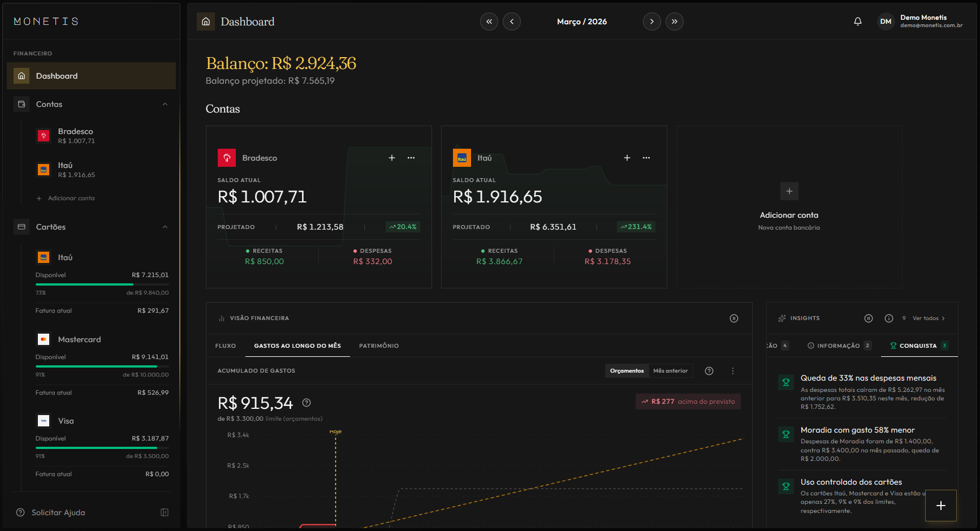Click the help icon beside Mês anterior
This screenshot has height=531, width=980.
(709, 371)
